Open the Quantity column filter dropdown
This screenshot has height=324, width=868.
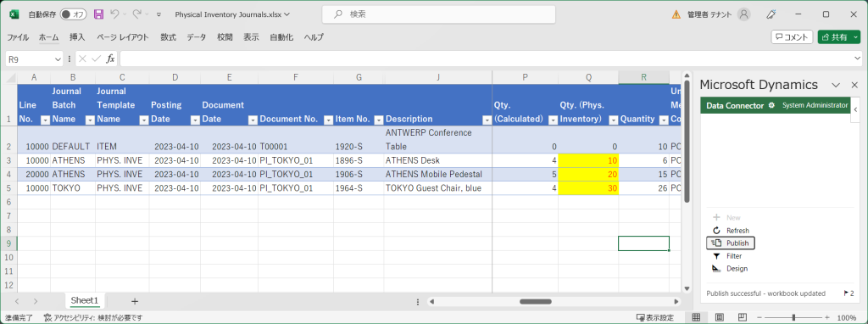(664, 120)
